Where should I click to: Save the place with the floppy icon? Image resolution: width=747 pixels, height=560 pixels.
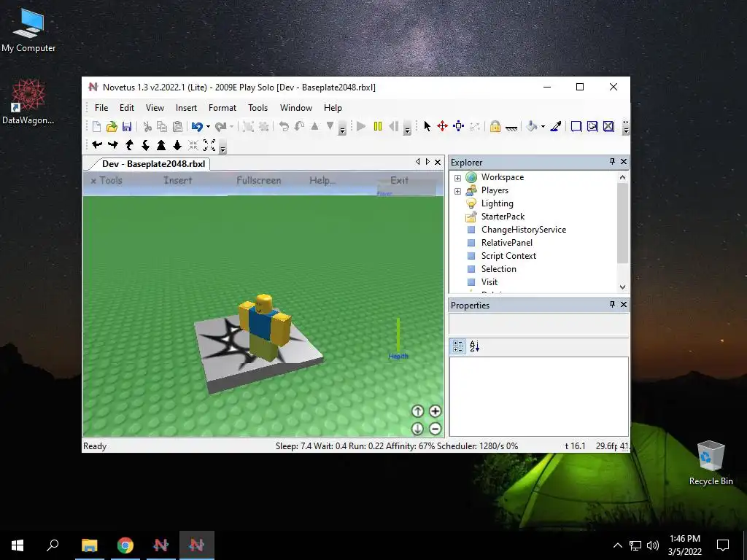click(x=127, y=127)
